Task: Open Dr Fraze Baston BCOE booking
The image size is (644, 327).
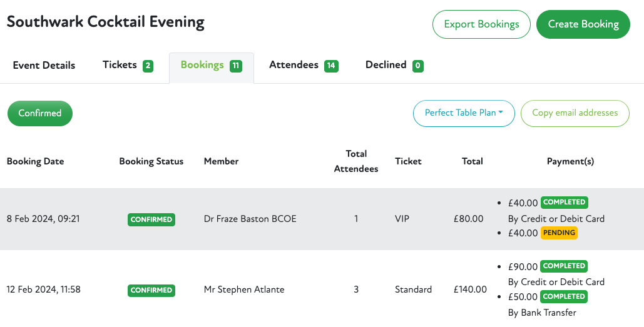Action: pos(250,219)
